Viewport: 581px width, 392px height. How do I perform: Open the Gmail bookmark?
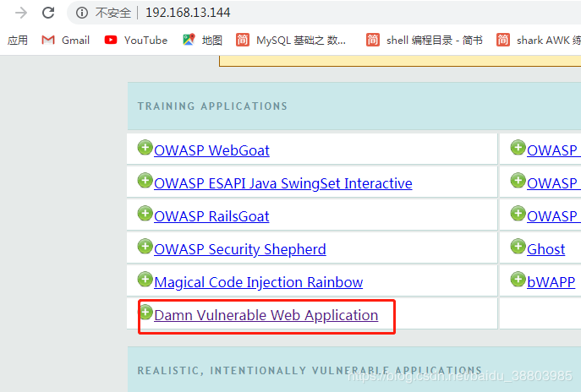[66, 40]
